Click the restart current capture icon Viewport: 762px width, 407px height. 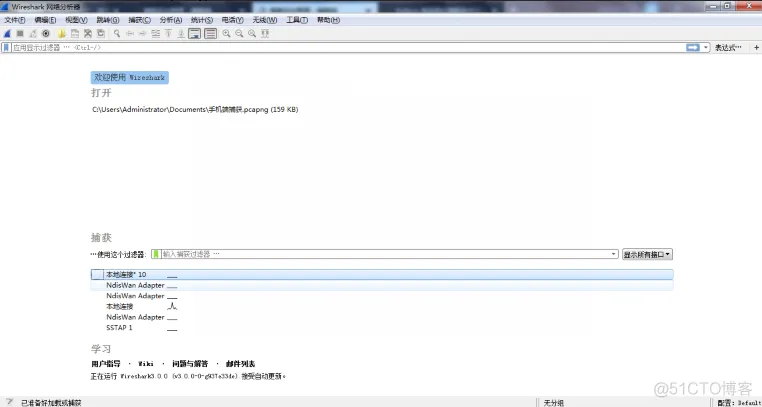tap(33, 34)
